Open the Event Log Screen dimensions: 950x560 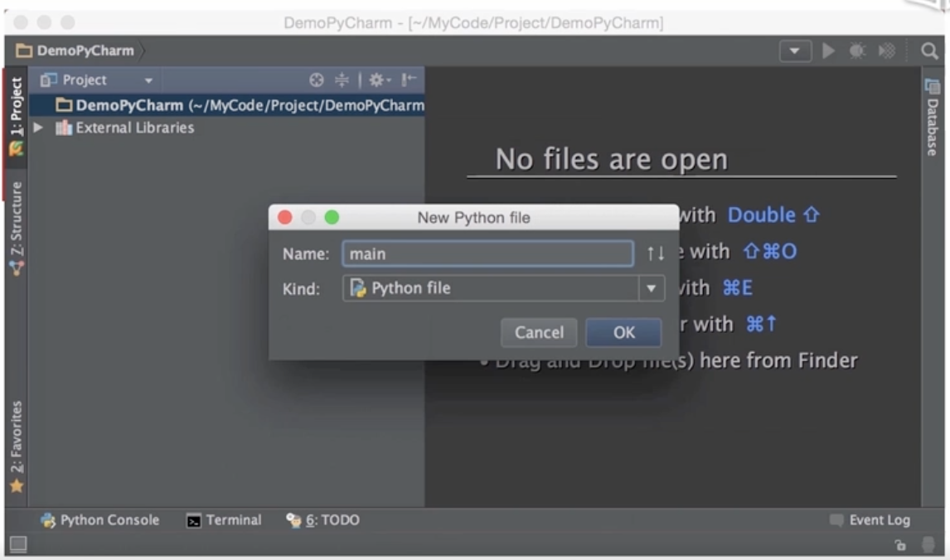coord(870,520)
